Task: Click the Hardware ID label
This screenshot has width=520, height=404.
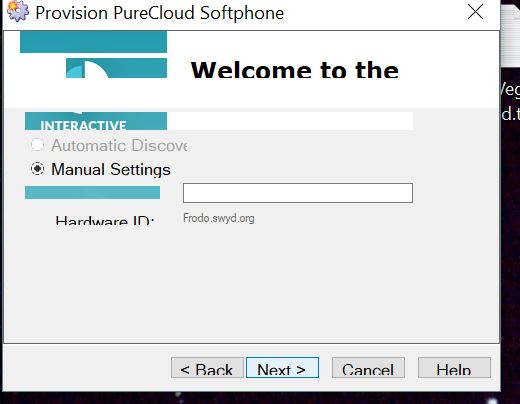Action: click(x=105, y=220)
